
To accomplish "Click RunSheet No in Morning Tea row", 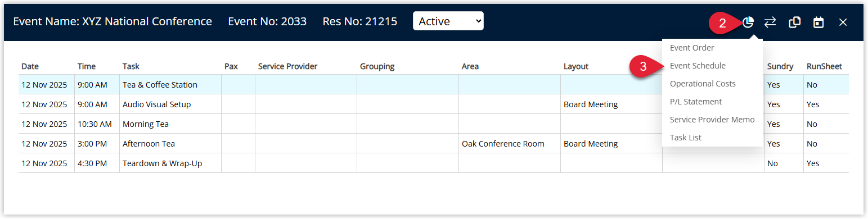I will 812,124.
